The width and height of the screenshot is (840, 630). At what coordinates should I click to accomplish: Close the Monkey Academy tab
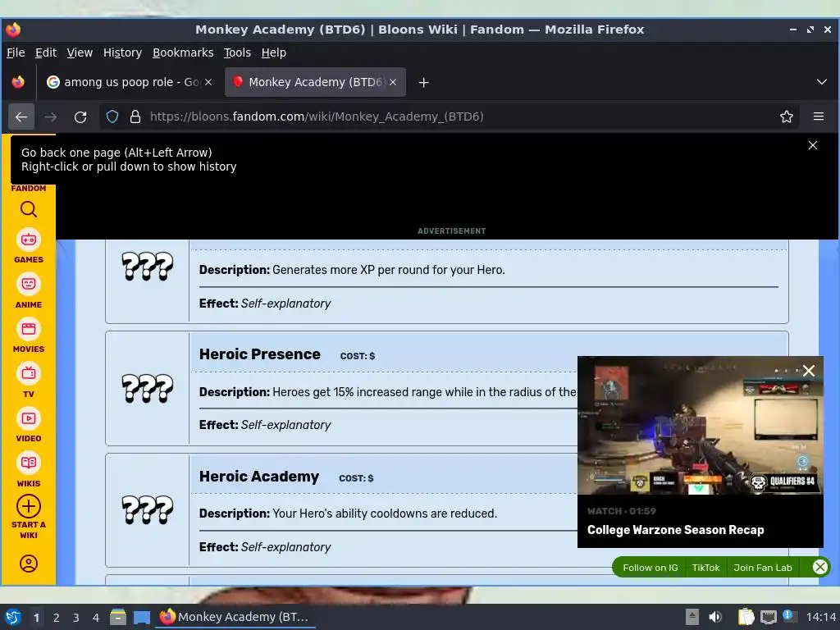(x=393, y=82)
